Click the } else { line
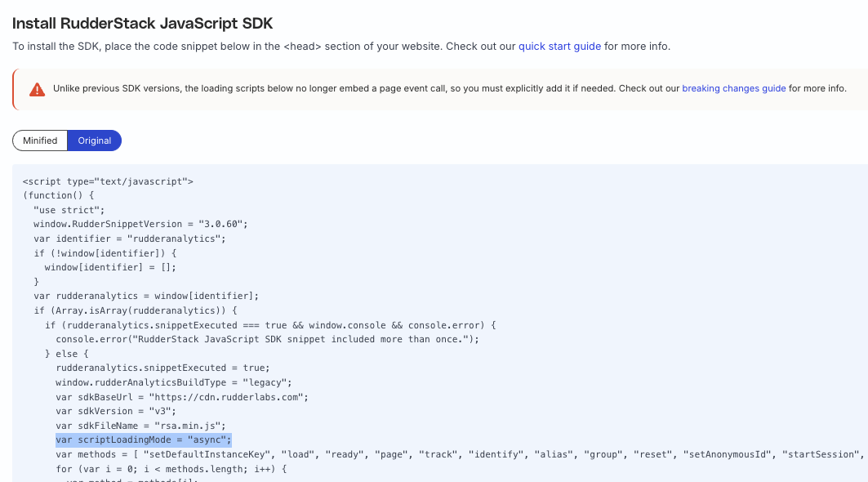Viewport: 868px width, 482px height. pos(66,354)
